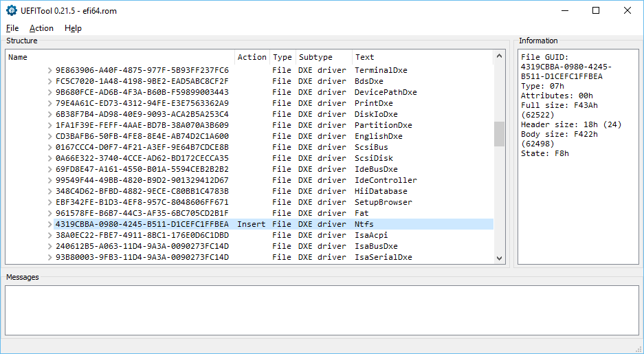The width and height of the screenshot is (644, 354).
Task: Select GUID 79E4A61C-ED73-4312-94FE-E3E7563362A9
Action: (x=142, y=104)
